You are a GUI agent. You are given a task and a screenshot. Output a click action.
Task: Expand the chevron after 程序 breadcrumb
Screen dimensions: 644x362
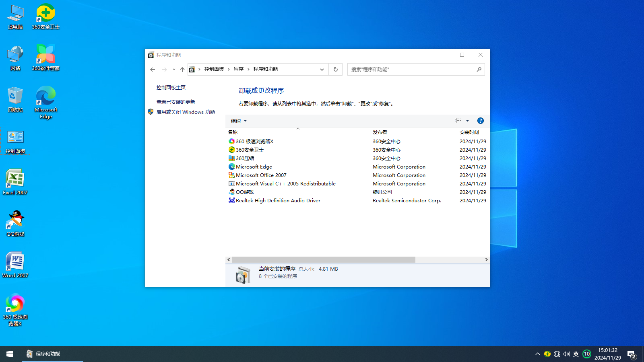click(248, 69)
